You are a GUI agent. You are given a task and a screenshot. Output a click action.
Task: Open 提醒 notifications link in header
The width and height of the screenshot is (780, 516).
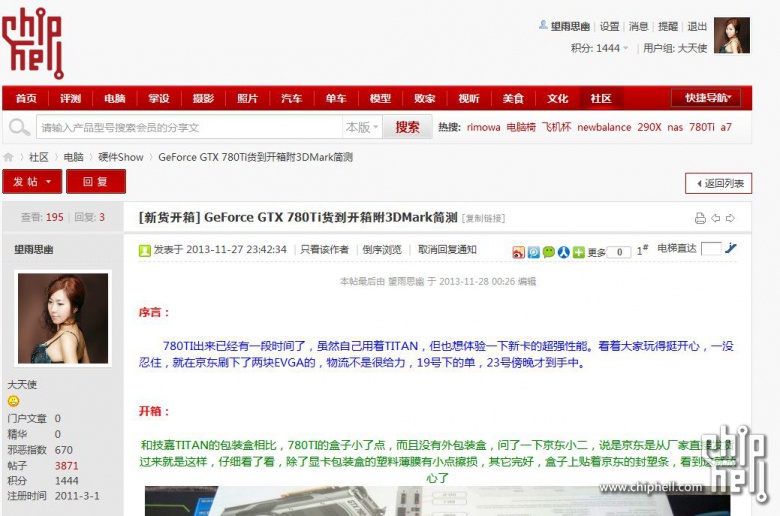click(x=668, y=26)
